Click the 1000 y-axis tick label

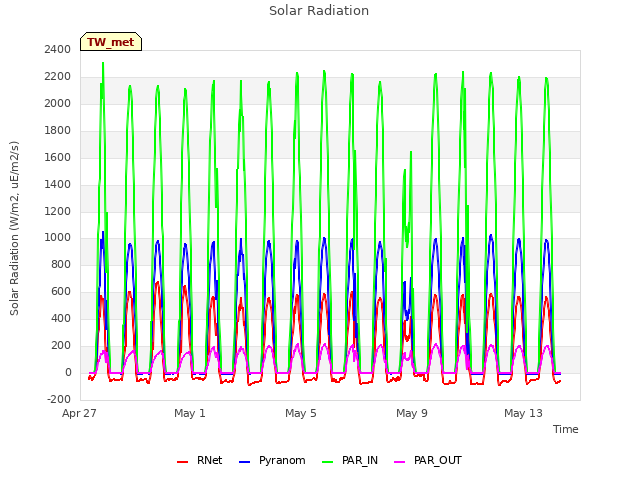tap(58, 238)
